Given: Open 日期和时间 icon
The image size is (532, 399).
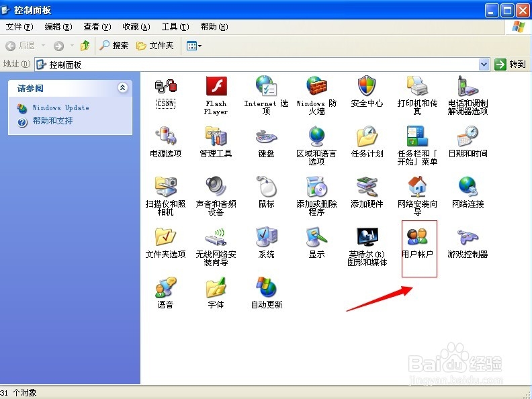Looking at the screenshot, I should [x=468, y=136].
